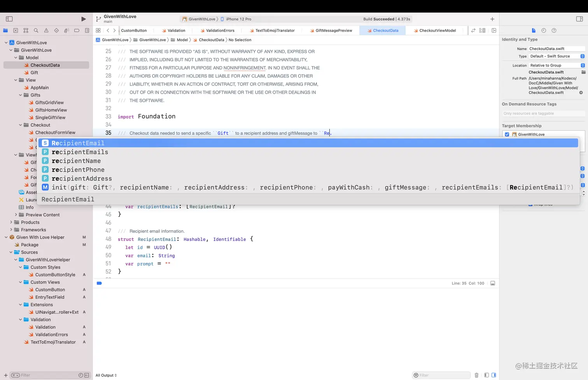Open the report navigator
Viewport: 588px width, 380px height.
[x=87, y=30]
